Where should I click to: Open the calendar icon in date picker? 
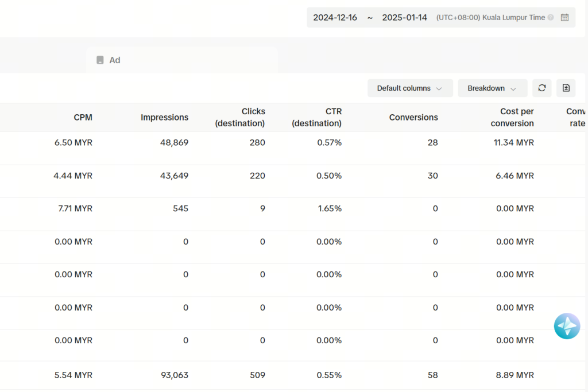564,17
